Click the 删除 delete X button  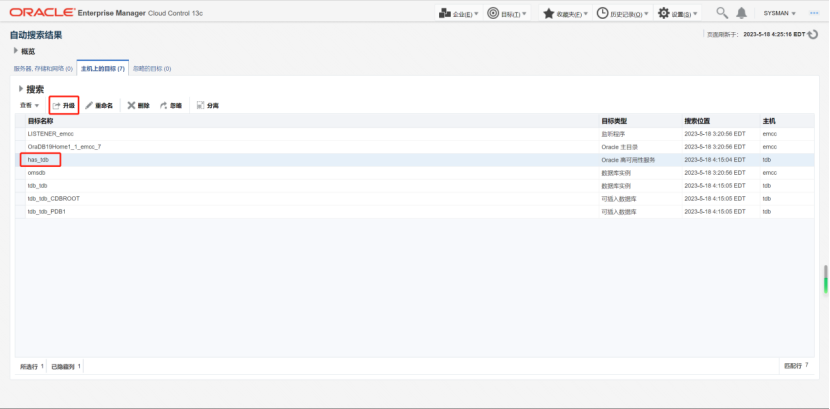139,105
